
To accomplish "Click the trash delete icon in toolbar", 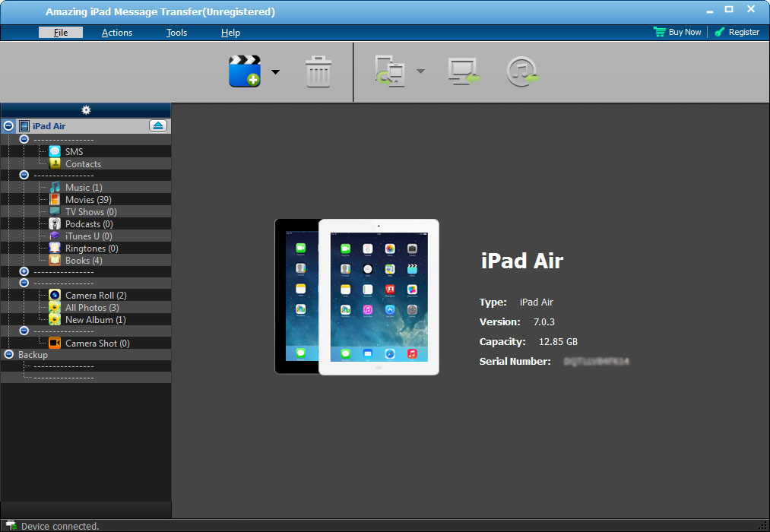I will pos(318,71).
